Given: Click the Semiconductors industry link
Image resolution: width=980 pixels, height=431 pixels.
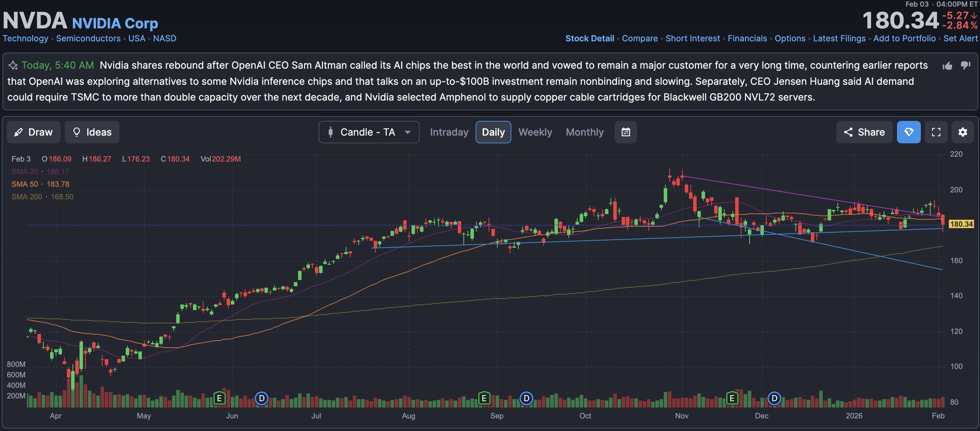Looking at the screenshot, I should click(x=88, y=39).
